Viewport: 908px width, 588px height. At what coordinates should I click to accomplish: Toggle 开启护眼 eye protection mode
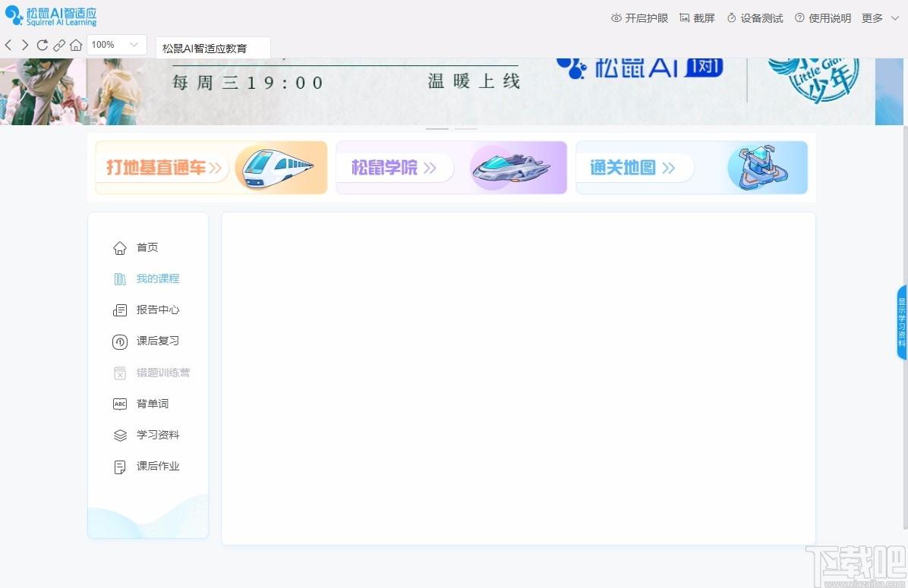point(639,18)
